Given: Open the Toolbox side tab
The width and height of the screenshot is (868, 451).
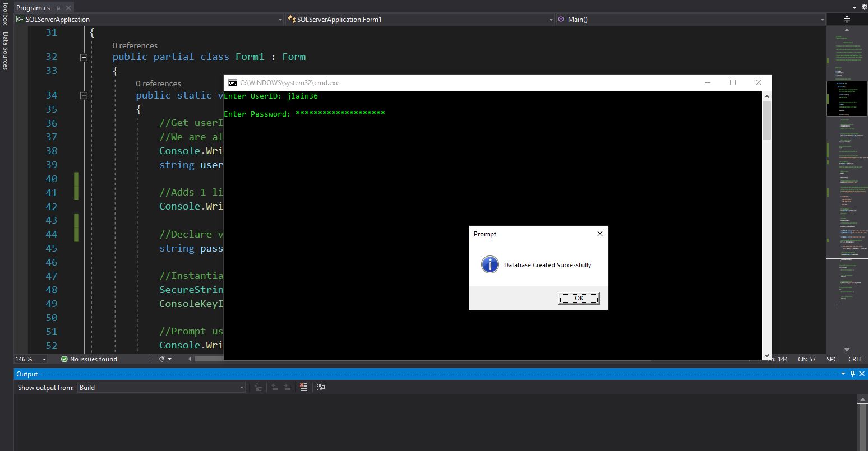Looking at the screenshot, I should tap(5, 14).
